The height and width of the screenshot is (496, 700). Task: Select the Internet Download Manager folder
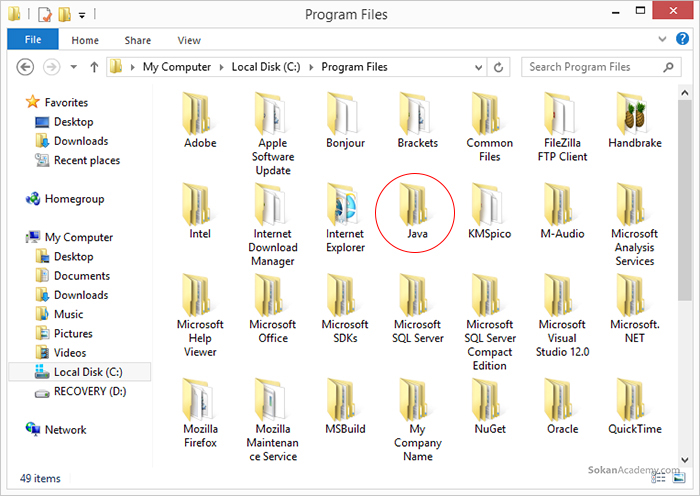point(272,225)
